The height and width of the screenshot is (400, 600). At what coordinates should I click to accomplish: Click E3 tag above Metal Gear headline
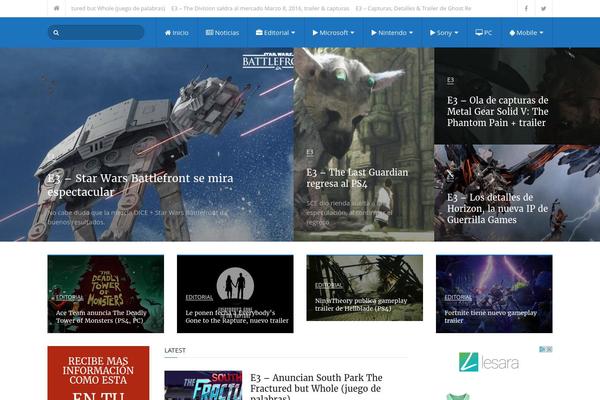pos(450,80)
